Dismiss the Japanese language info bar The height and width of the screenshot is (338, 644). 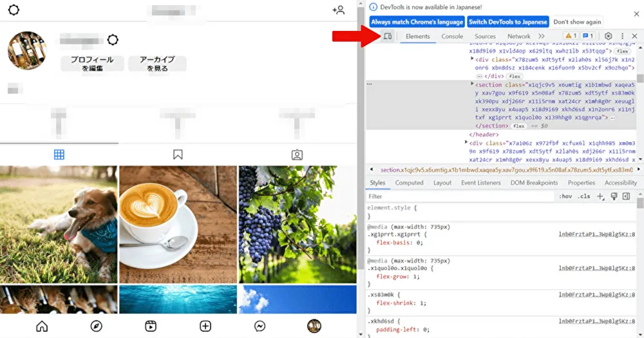click(x=636, y=14)
